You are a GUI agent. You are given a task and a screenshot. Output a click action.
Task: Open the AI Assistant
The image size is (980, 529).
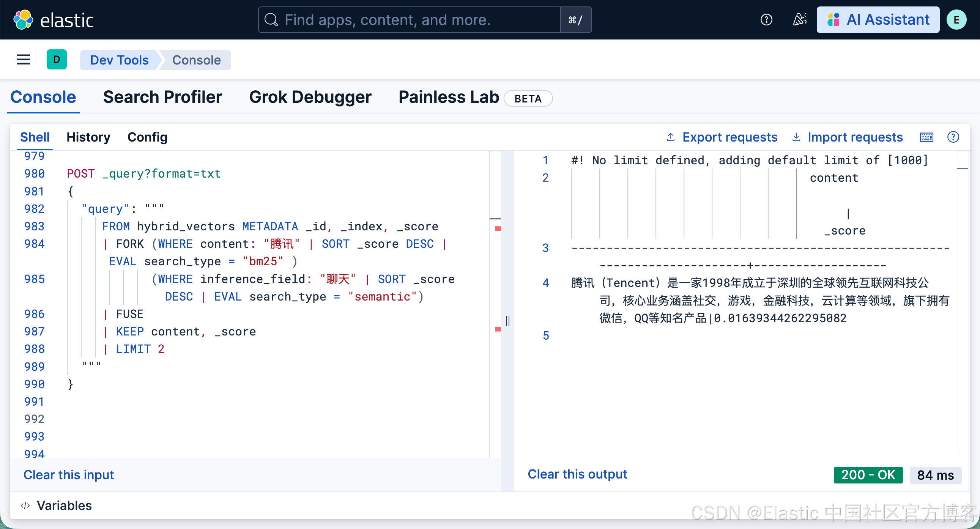pyautogui.click(x=878, y=20)
